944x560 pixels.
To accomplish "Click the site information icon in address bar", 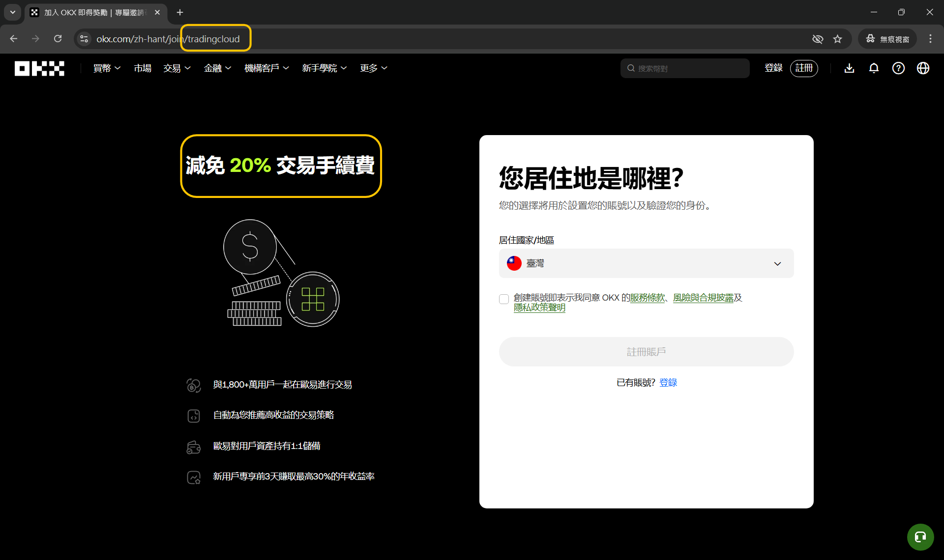I will pos(84,39).
